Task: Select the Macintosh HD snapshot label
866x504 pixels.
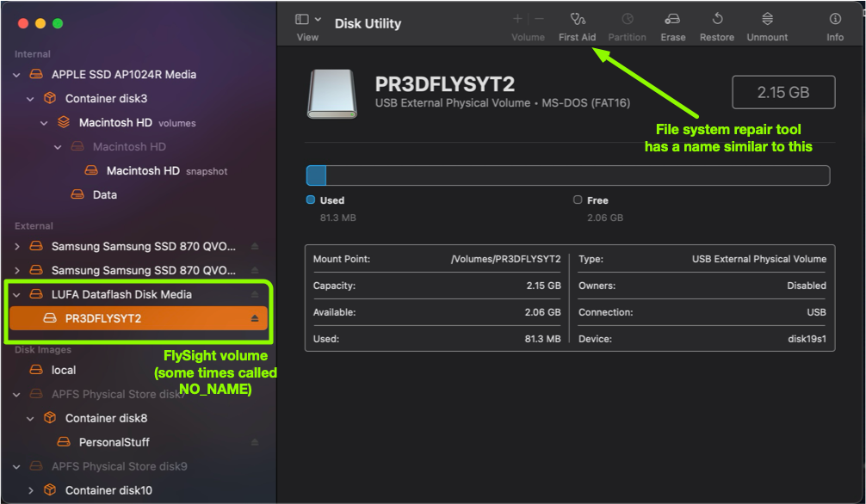Action: 167,170
